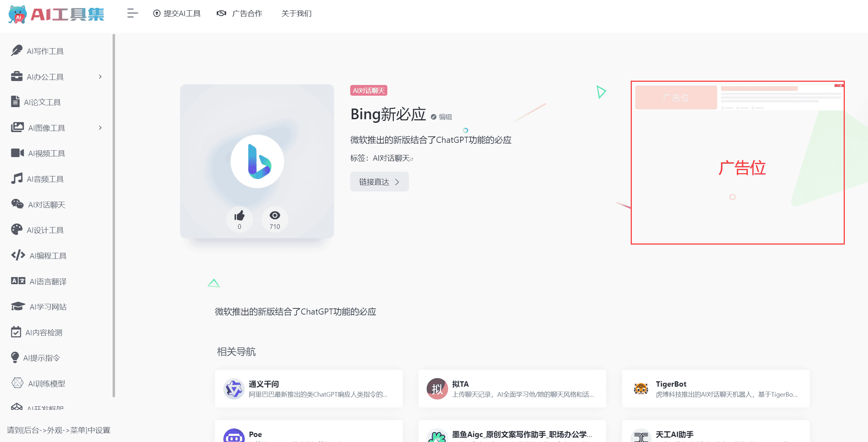Open AI提示指令 sidebar text label

[41, 358]
